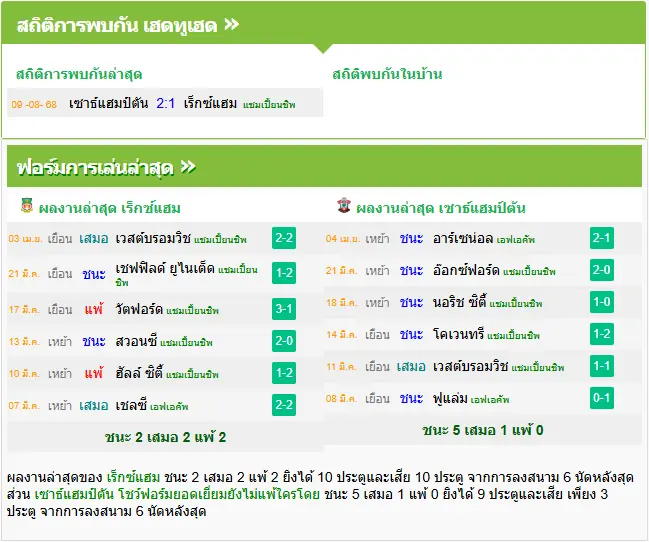
Task: Click โคเวนทรี team name
Action: (x=459, y=334)
